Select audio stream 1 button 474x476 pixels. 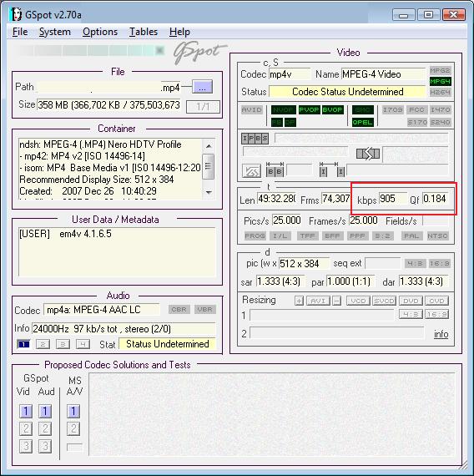[x=23, y=344]
